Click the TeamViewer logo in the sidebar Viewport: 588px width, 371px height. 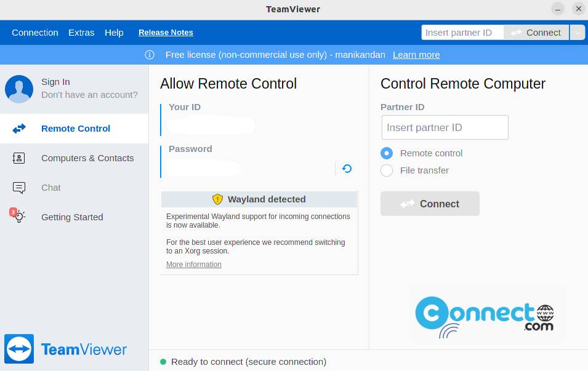point(66,349)
